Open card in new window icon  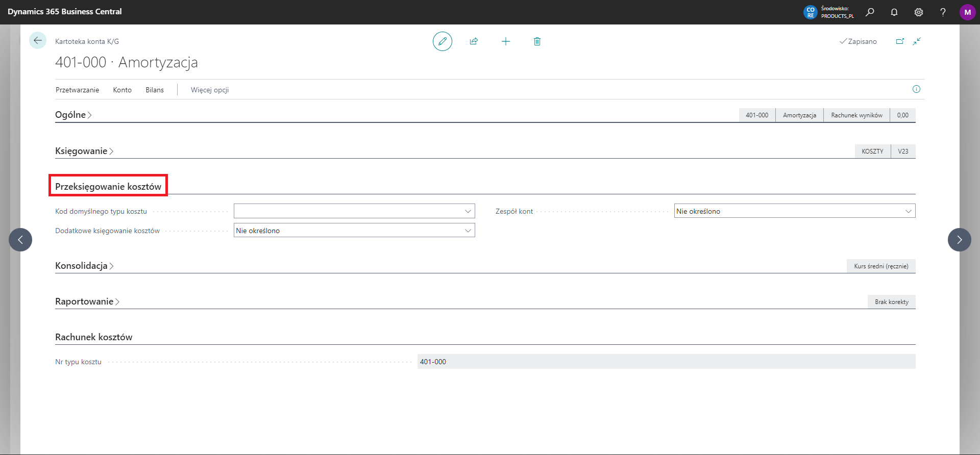(x=900, y=41)
